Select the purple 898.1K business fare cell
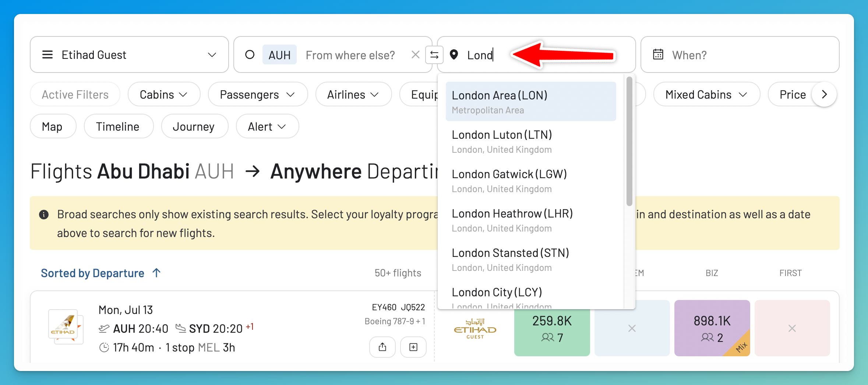The image size is (868, 385). 712,328
